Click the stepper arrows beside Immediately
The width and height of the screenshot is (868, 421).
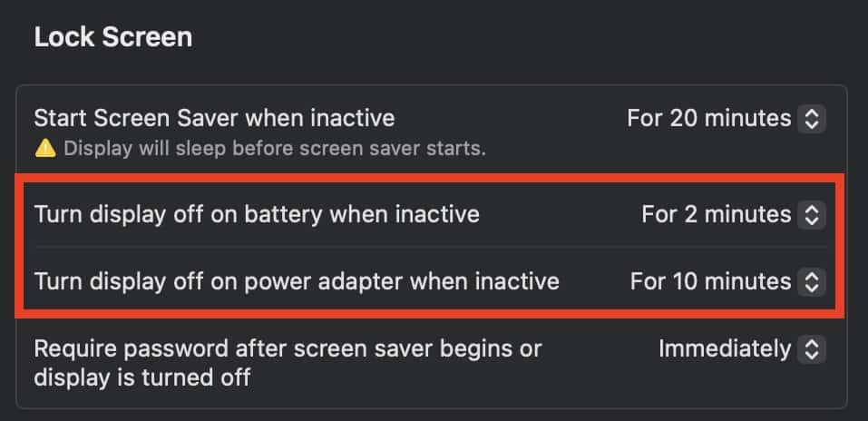click(813, 348)
